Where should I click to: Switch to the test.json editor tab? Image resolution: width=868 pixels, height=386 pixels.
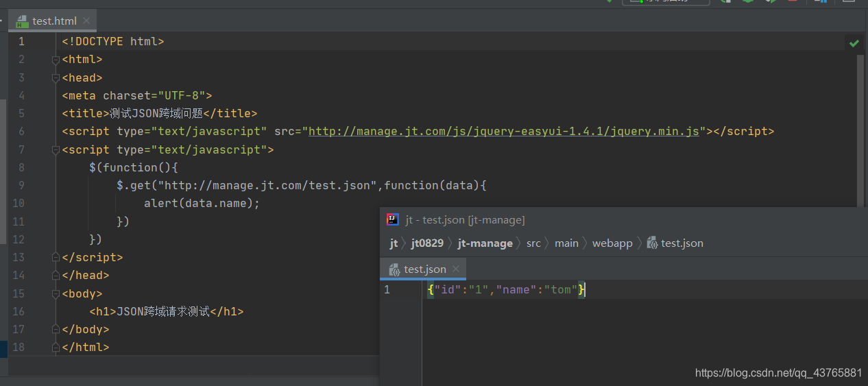[423, 269]
